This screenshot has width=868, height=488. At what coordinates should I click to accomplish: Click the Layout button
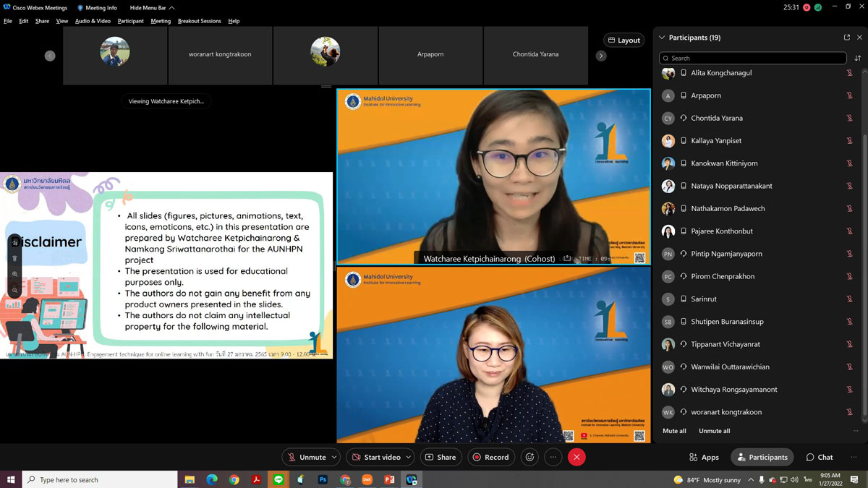(x=624, y=40)
